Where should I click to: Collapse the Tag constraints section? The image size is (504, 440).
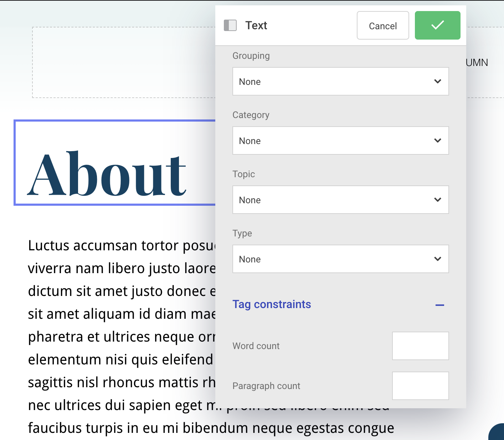(440, 305)
